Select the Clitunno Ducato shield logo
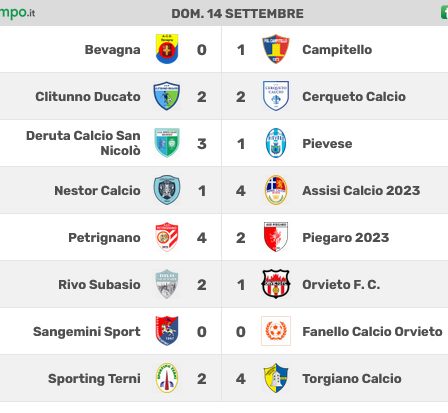Viewport: 448px width, 413px height. tap(167, 96)
